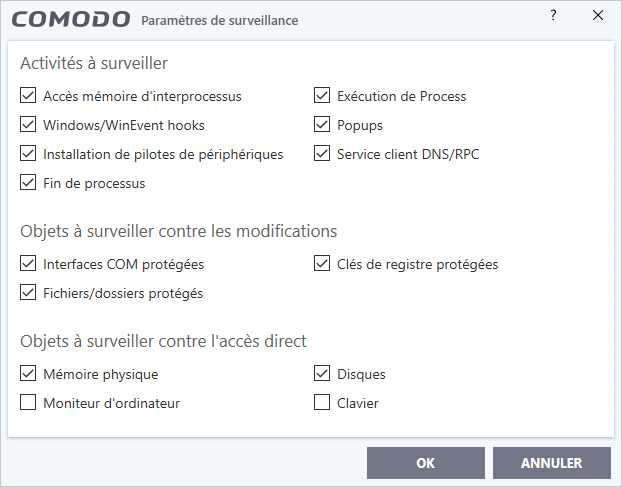622x487 pixels.
Task: Uncheck Mémoire physique checkbox
Action: click(x=28, y=374)
